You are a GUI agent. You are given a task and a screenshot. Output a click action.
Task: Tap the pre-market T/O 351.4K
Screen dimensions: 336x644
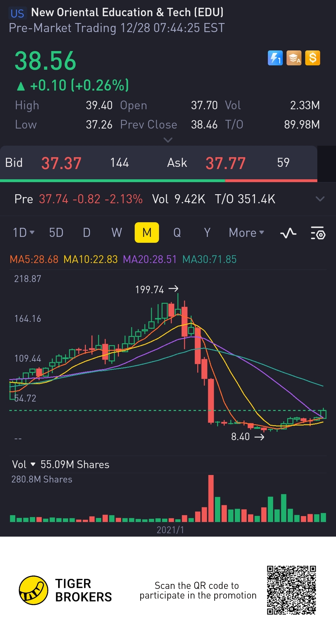(x=245, y=199)
